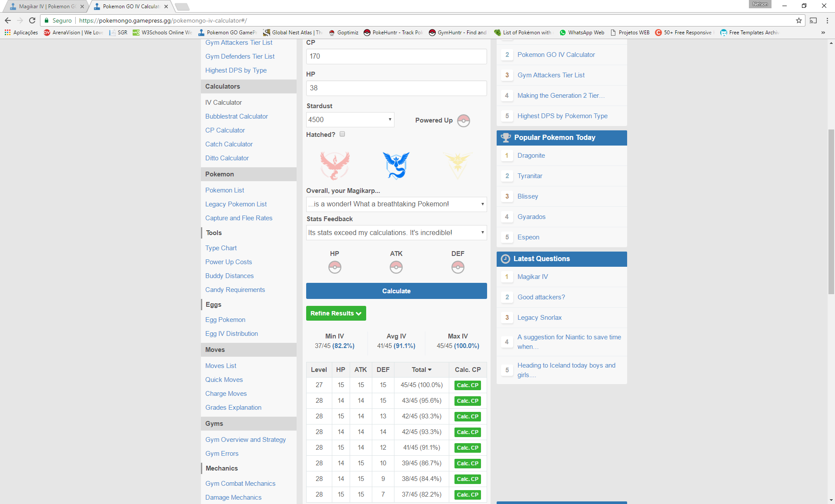Open the Projetos WEB bookmark folder
835x504 pixels.
tap(630, 33)
